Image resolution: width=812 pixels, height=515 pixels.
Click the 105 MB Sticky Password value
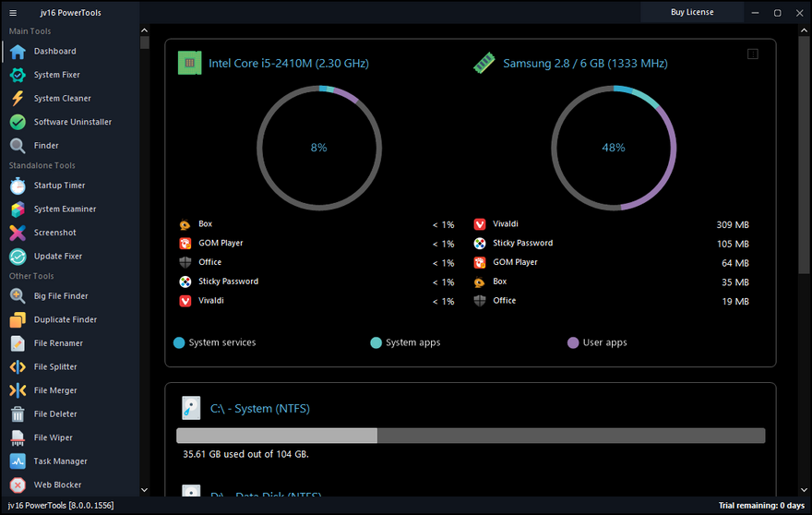[733, 244]
